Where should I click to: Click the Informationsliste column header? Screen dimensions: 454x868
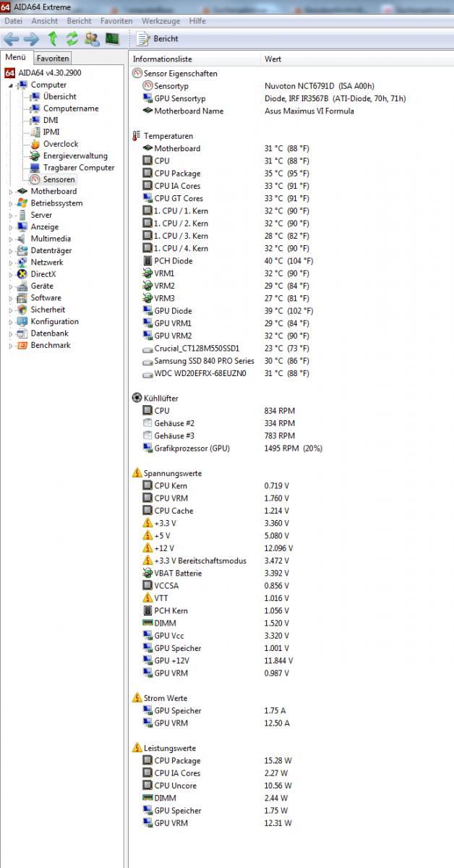click(195, 59)
